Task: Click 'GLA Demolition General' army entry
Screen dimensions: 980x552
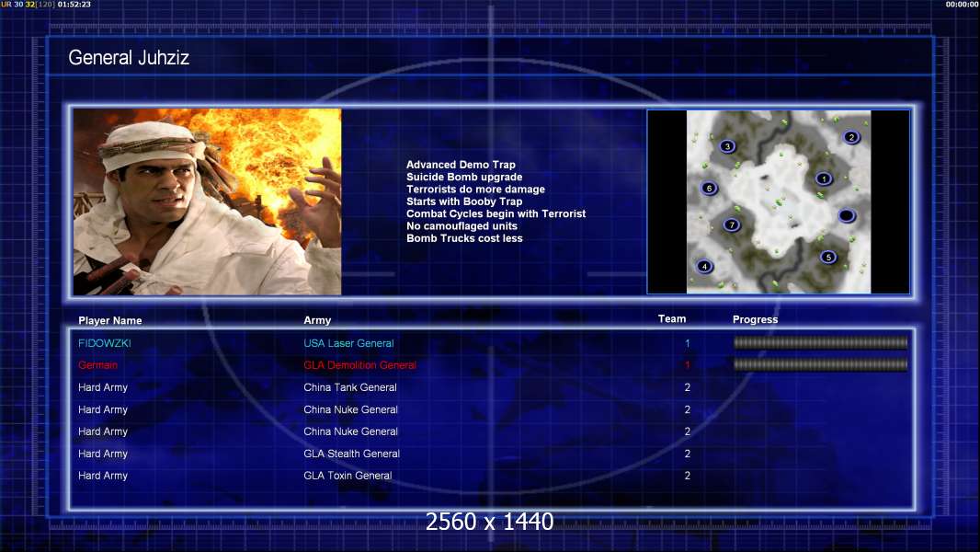Action: coord(360,365)
